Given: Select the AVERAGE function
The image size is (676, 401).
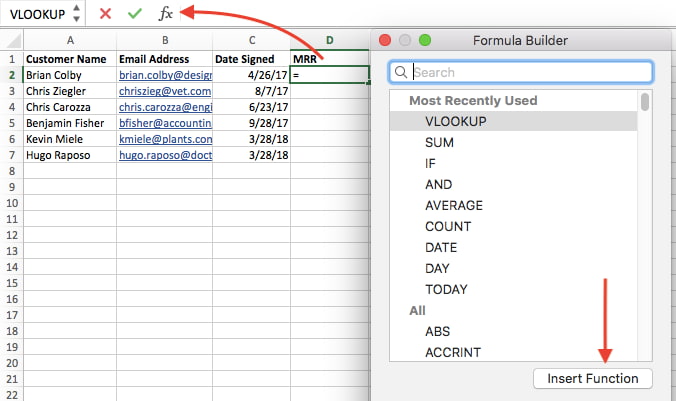Looking at the screenshot, I should click(453, 205).
